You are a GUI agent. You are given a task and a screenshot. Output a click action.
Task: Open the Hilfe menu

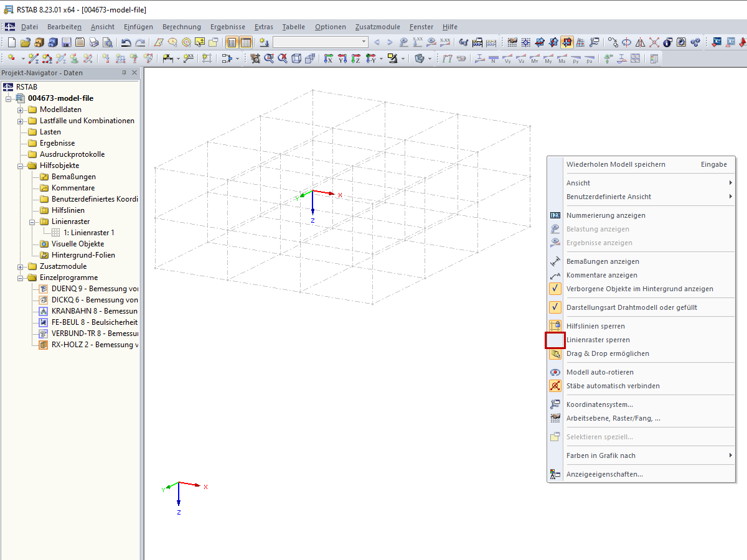tap(449, 27)
